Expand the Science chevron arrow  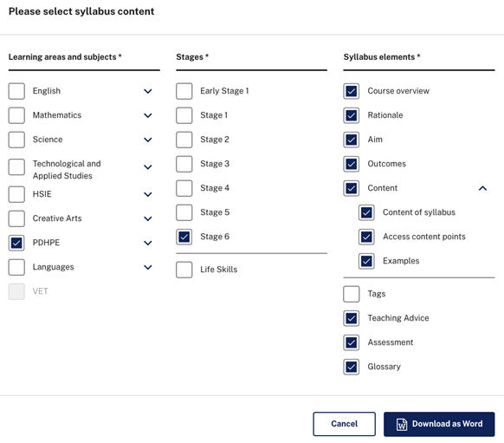[148, 140]
